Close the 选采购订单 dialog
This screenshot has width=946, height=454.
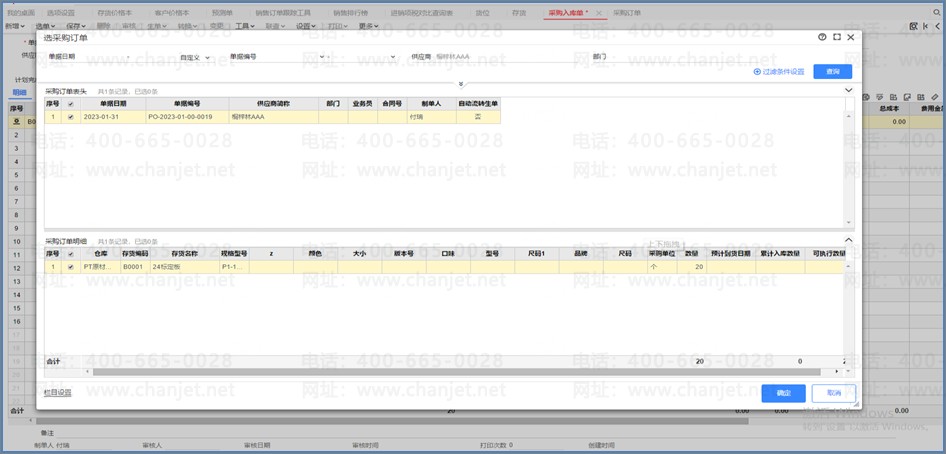click(851, 37)
